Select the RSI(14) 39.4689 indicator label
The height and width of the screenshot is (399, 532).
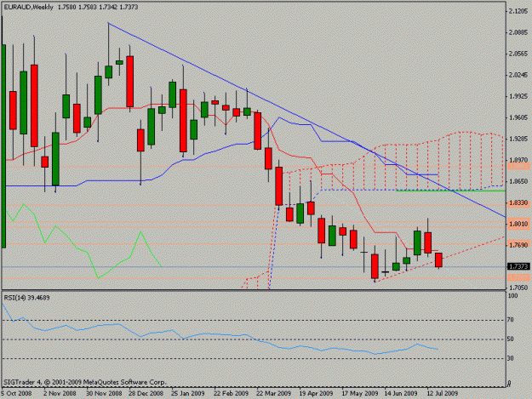26,298
